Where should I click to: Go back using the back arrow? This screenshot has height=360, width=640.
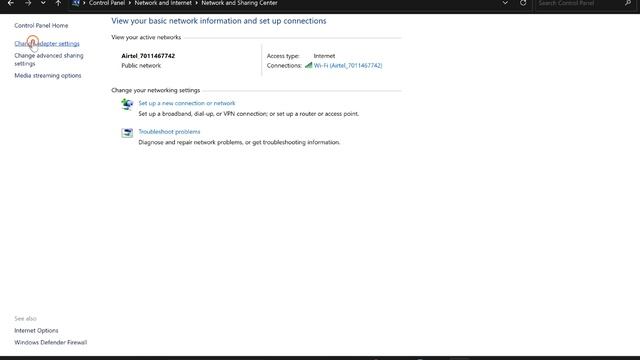[11, 3]
